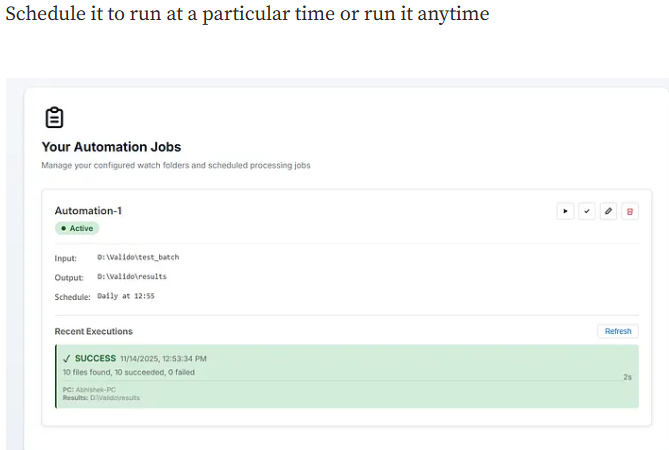The width and height of the screenshot is (669, 450).
Task: Click the checkmark icon for Automation-1
Action: 587,211
